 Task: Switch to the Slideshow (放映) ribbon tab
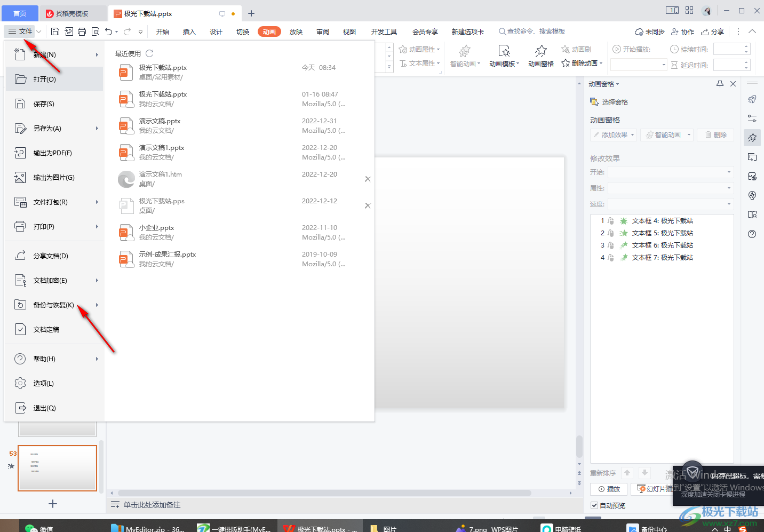click(x=296, y=31)
